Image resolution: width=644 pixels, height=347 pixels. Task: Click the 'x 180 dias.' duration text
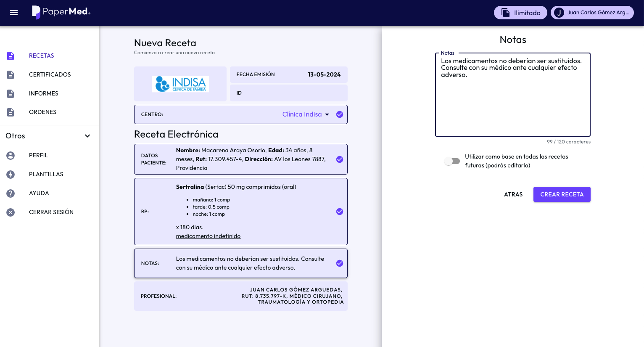[x=190, y=227]
